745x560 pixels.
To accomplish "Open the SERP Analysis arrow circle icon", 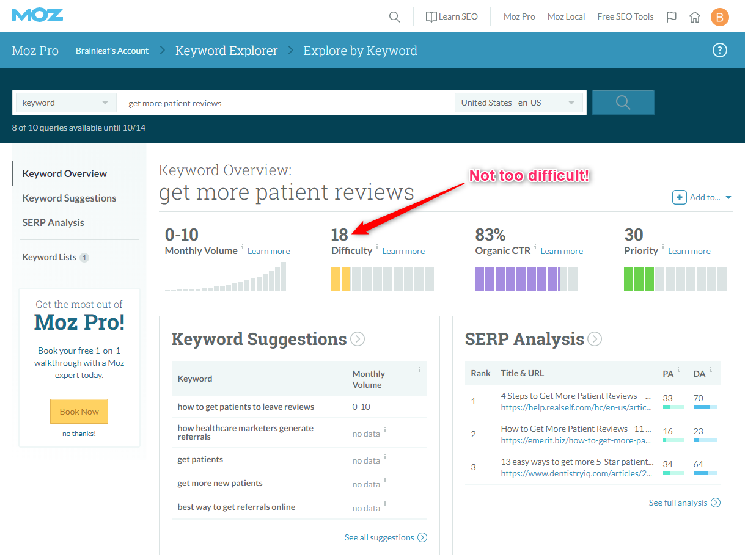I will tap(595, 339).
